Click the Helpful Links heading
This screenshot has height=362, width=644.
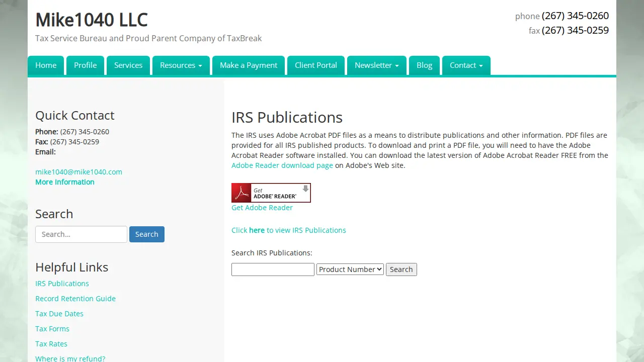click(72, 267)
